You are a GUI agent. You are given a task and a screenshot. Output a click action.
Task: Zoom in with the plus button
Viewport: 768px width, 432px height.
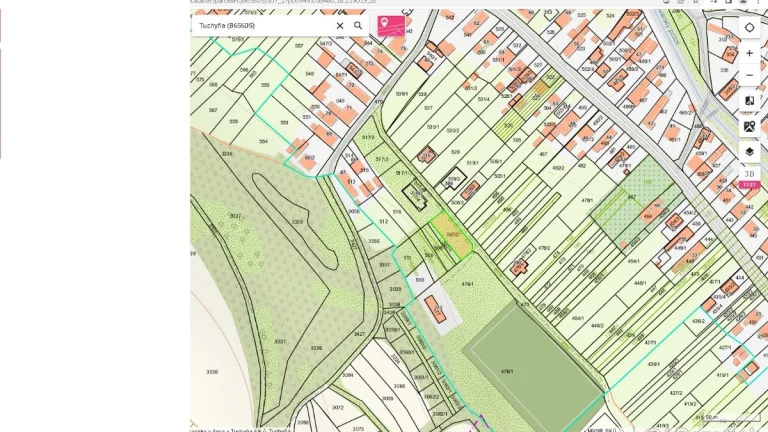749,53
